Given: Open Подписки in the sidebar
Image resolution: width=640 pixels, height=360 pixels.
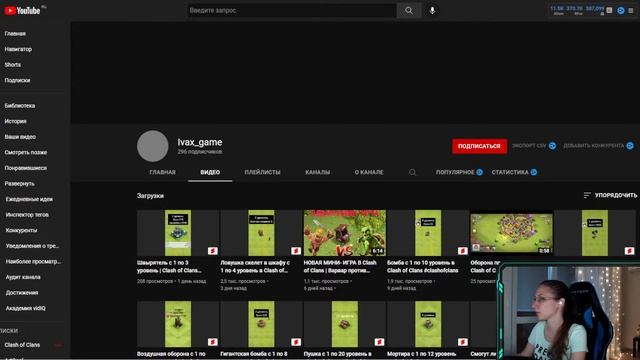Looking at the screenshot, I should (x=17, y=80).
